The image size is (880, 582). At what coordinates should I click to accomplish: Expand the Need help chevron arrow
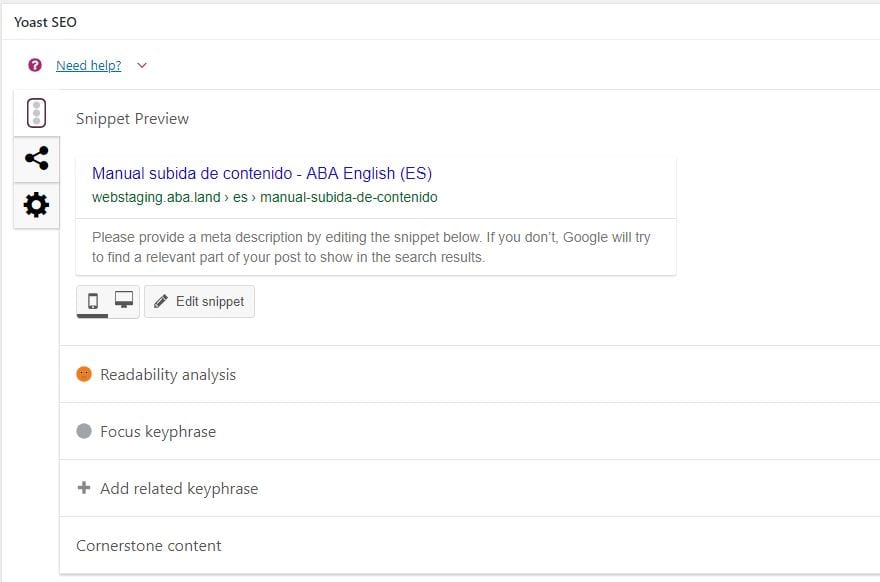141,66
